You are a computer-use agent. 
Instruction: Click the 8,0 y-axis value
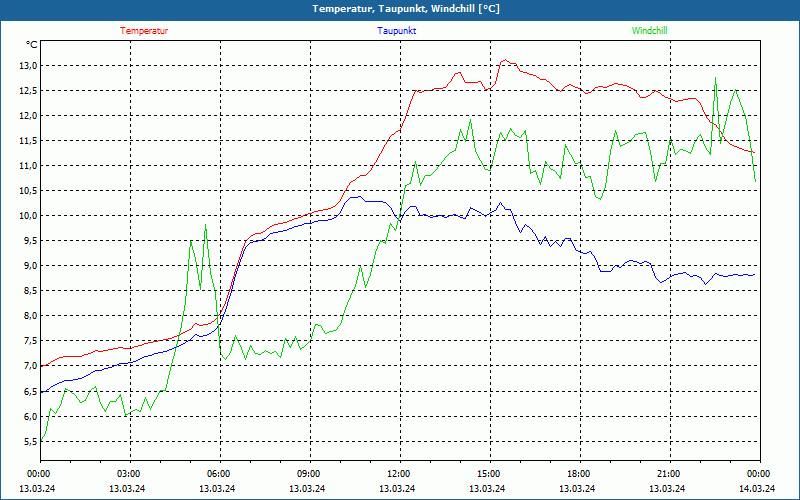31,315
